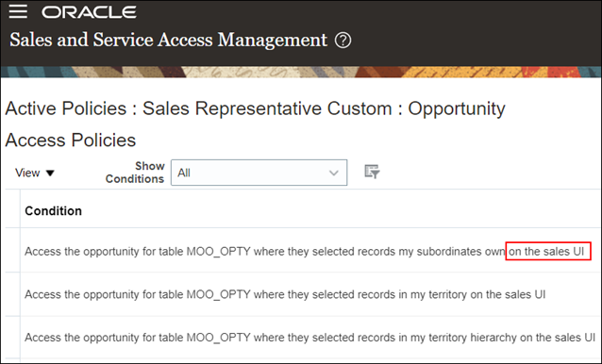Click the Sales and Service Access Management title

tap(169, 40)
